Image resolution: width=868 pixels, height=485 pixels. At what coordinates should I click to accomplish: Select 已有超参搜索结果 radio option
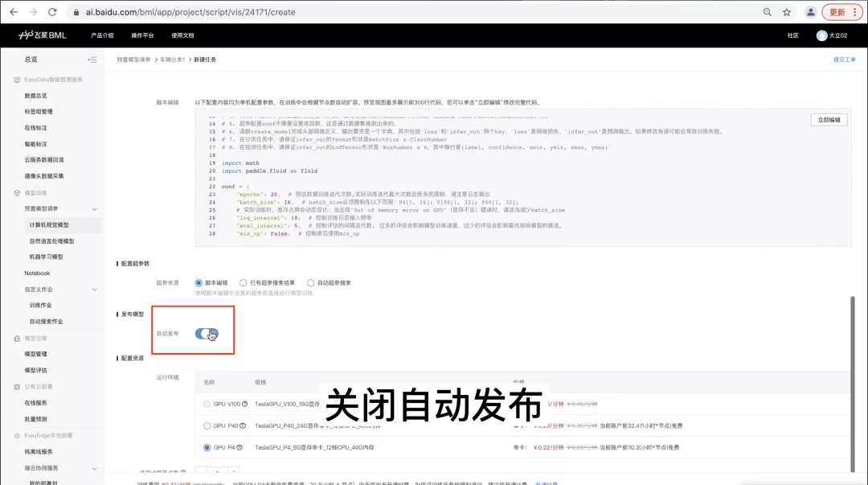(x=243, y=282)
